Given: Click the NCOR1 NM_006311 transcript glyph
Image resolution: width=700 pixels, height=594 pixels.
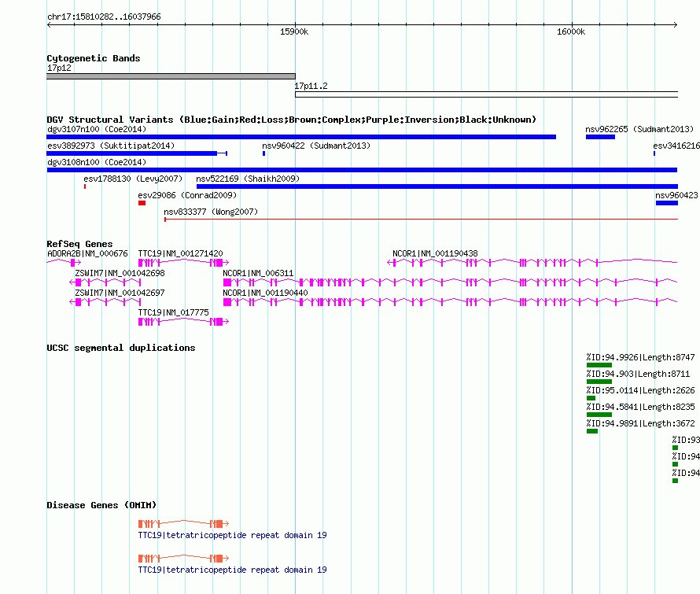Looking at the screenshot, I should point(450,282).
